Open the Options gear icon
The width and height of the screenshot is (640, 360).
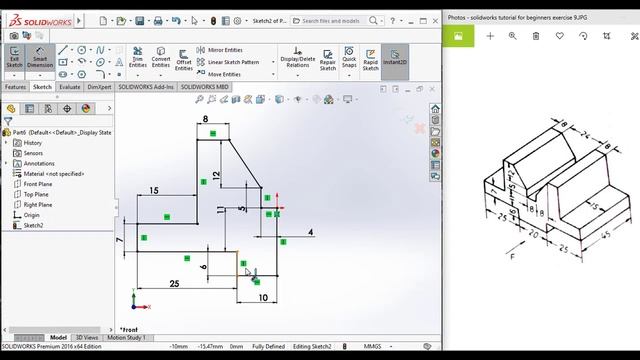(238, 20)
